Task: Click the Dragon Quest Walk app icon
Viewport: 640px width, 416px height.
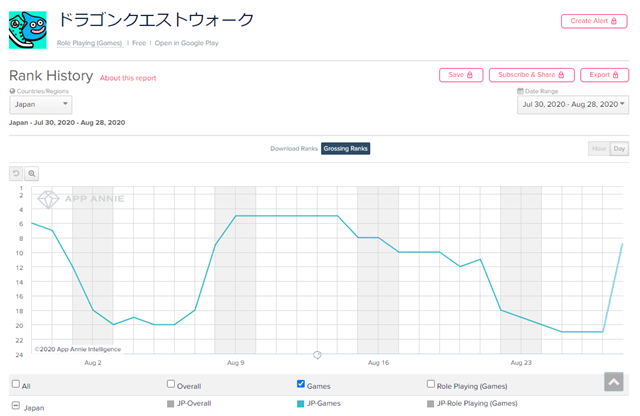Action: (28, 30)
